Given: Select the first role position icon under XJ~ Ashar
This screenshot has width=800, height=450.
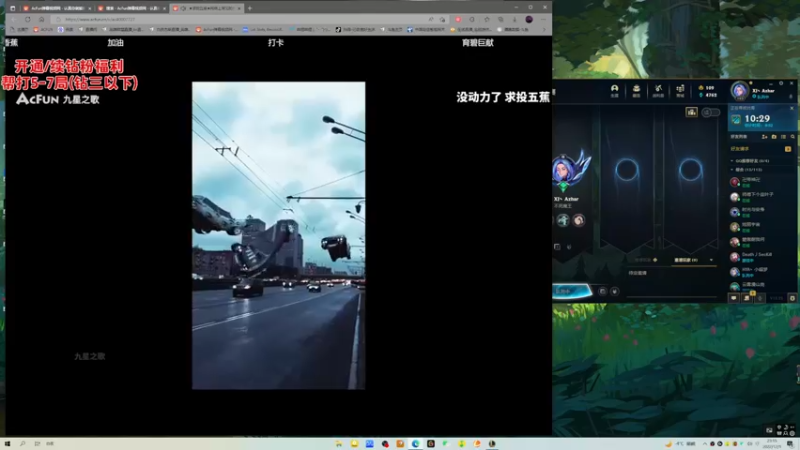Looking at the screenshot, I should [x=563, y=220].
